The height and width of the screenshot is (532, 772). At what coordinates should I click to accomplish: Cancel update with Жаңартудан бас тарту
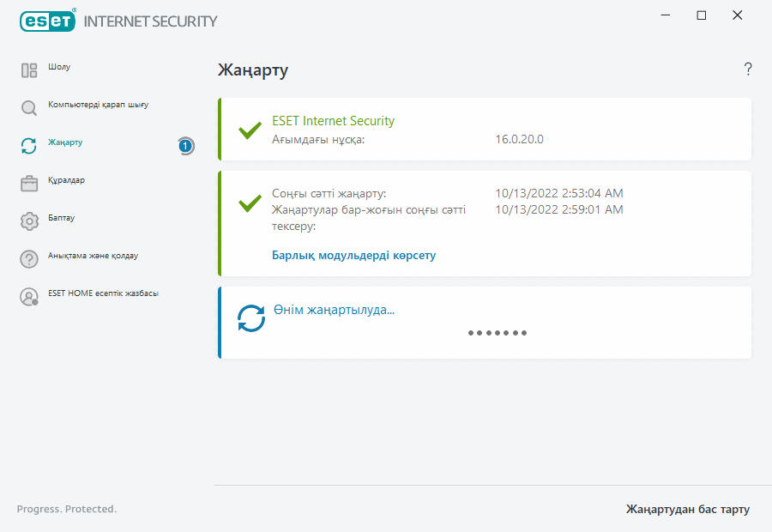pos(688,510)
